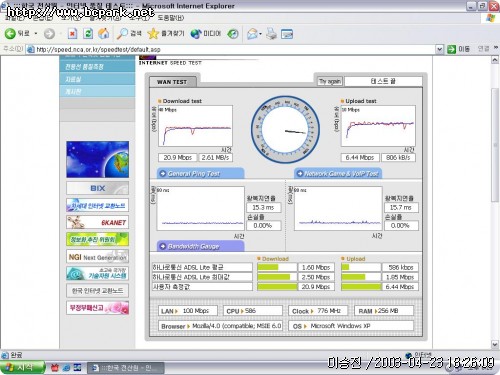Click the Edit page icon beside Print
Viewport: 500px width, 375px height.
pyautogui.click(x=287, y=34)
